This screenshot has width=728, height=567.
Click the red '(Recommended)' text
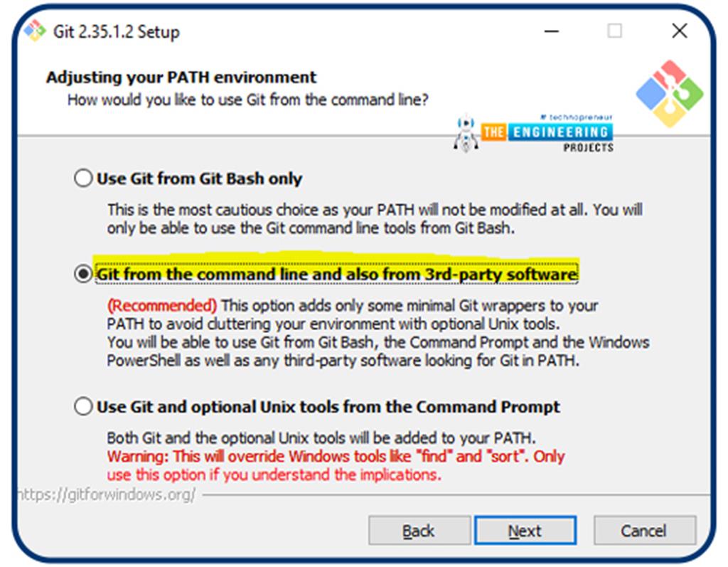coord(161,306)
